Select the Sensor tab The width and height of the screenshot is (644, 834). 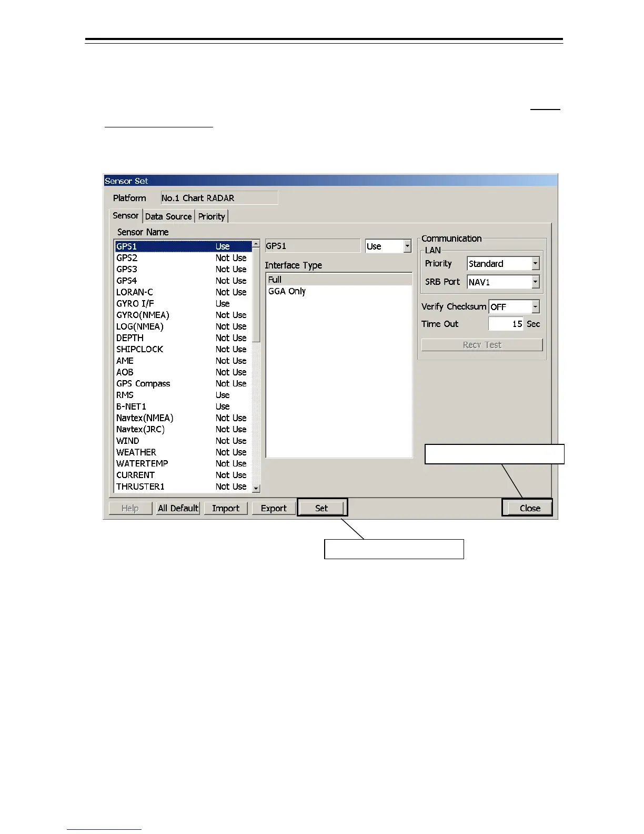(126, 215)
